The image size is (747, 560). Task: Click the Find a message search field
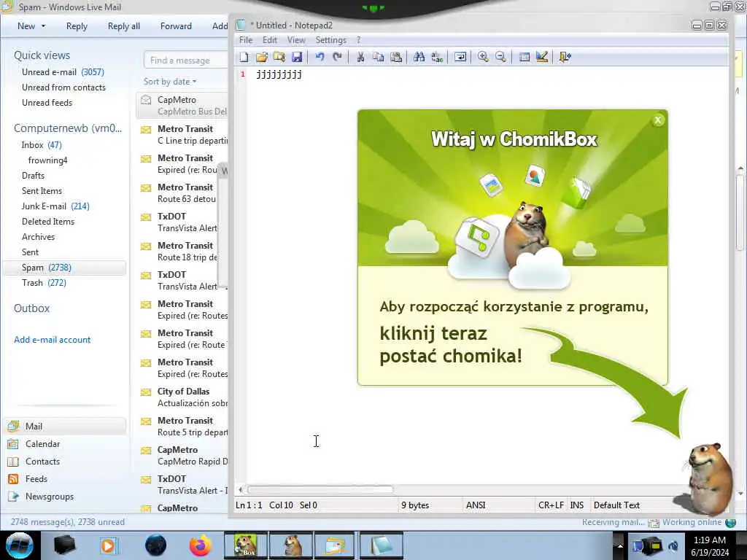(186, 60)
